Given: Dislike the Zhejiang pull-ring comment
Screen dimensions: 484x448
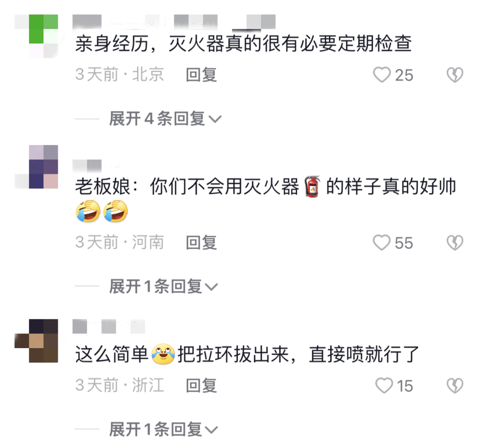Looking at the screenshot, I should 455,386.
